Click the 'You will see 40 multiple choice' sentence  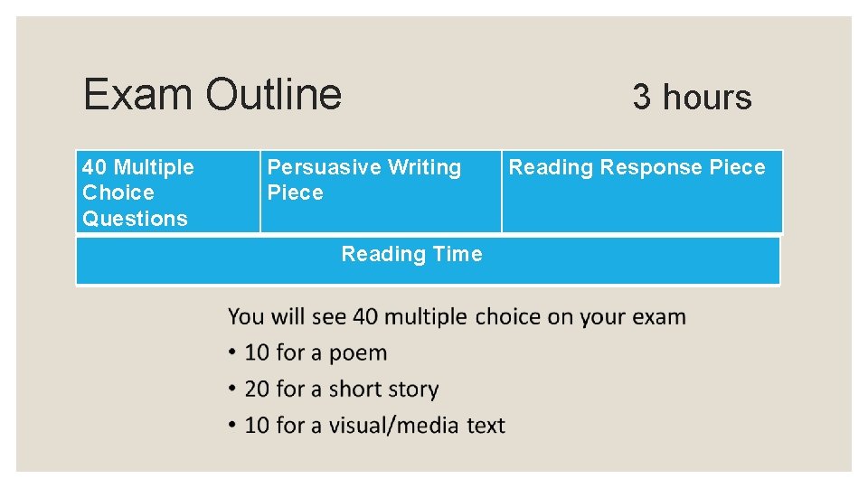tap(457, 317)
